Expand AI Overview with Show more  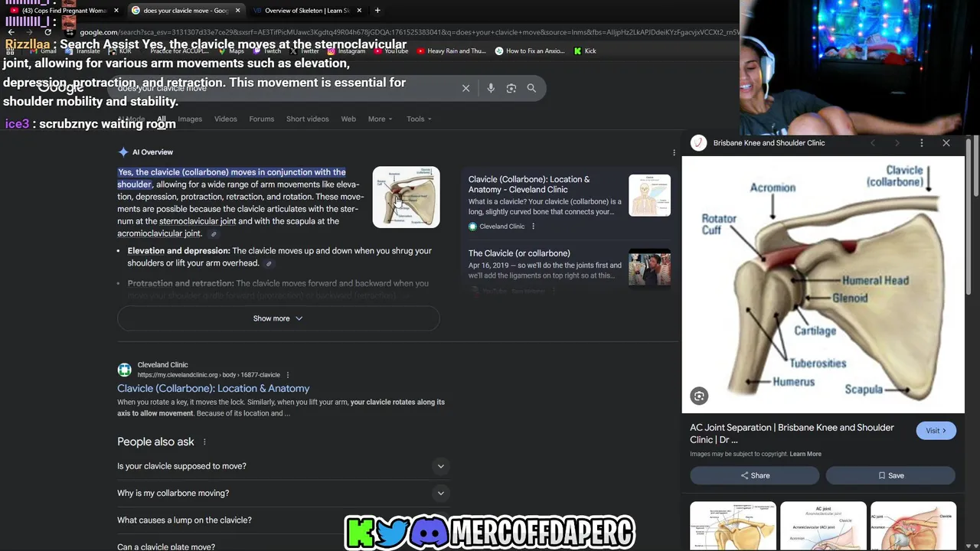click(278, 318)
